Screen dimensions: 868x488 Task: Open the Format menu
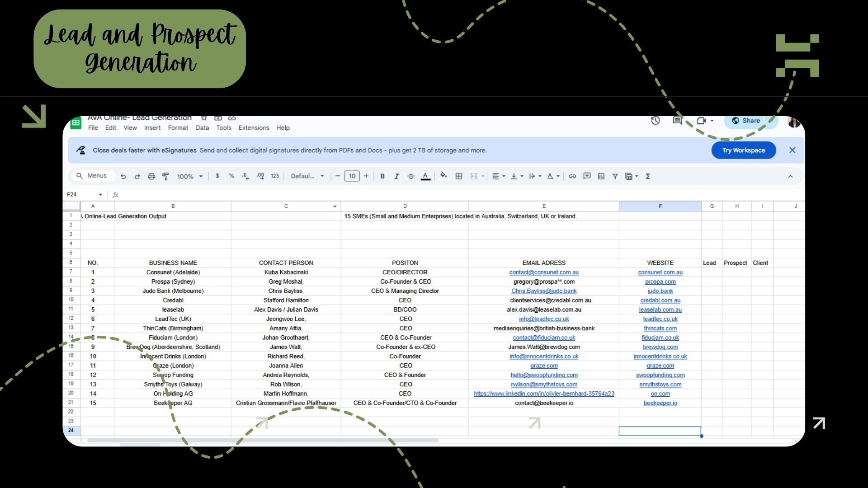[x=178, y=128]
